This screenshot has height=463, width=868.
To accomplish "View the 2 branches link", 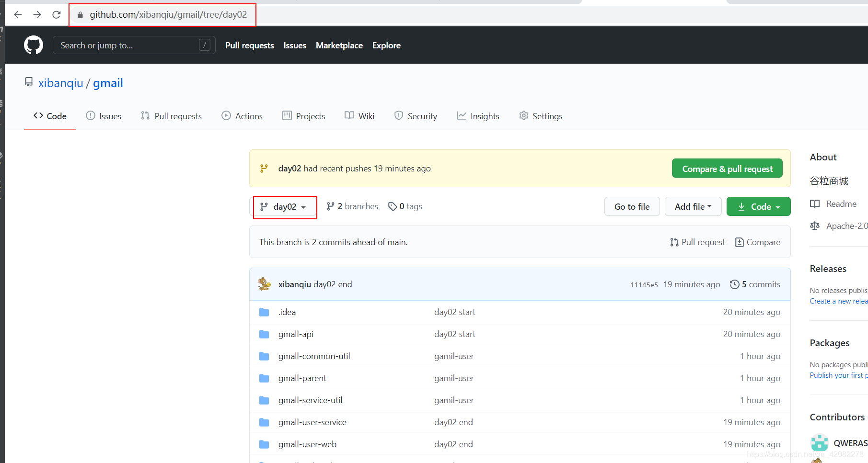I will [x=352, y=206].
